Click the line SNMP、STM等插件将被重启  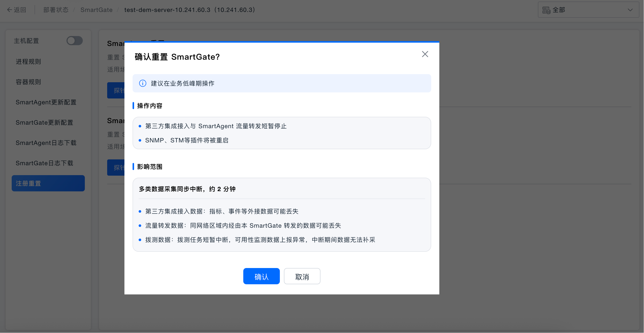[x=187, y=140]
